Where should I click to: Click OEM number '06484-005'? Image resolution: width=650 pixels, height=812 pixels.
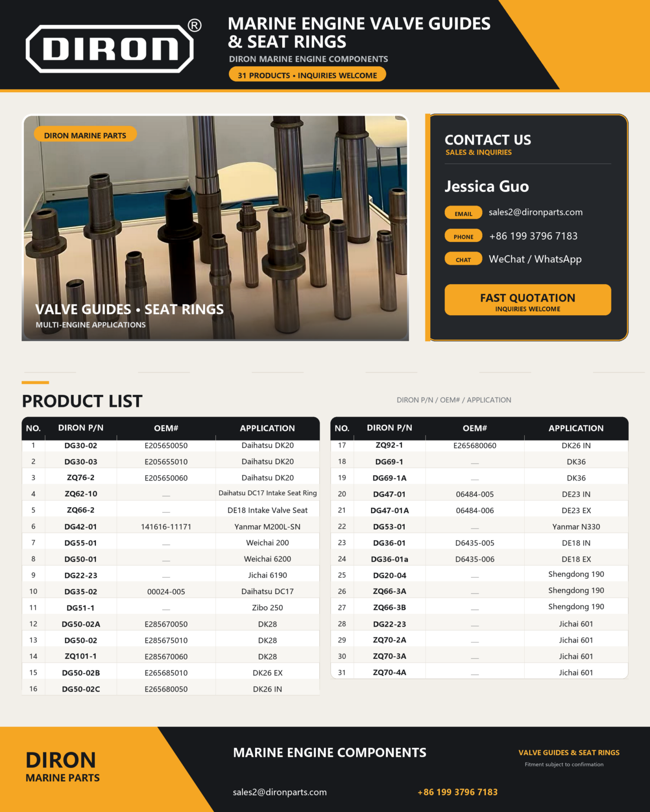(x=474, y=494)
